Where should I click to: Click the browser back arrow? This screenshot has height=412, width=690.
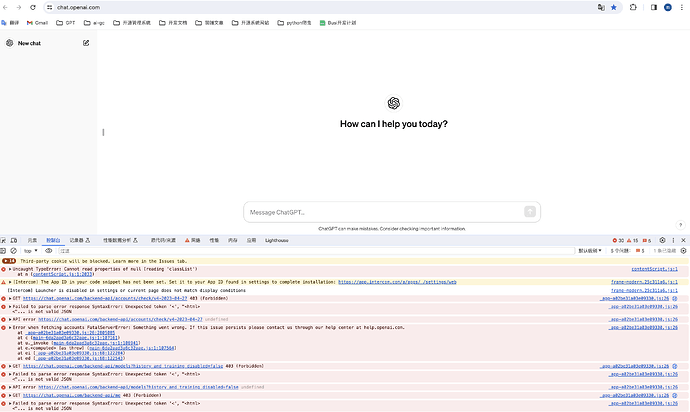coord(6,7)
